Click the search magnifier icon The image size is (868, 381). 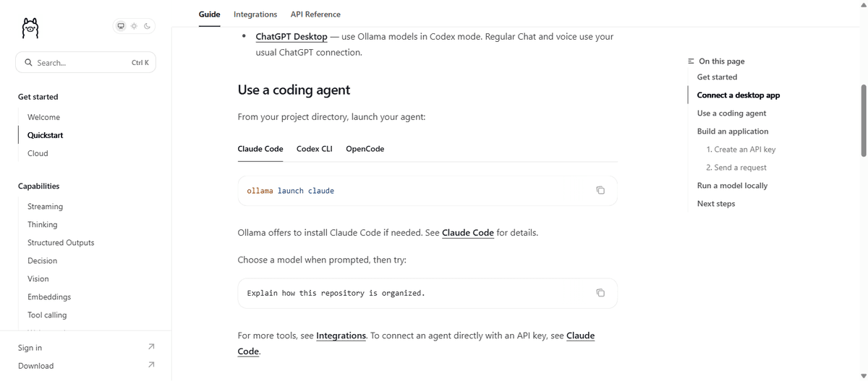pos(28,63)
